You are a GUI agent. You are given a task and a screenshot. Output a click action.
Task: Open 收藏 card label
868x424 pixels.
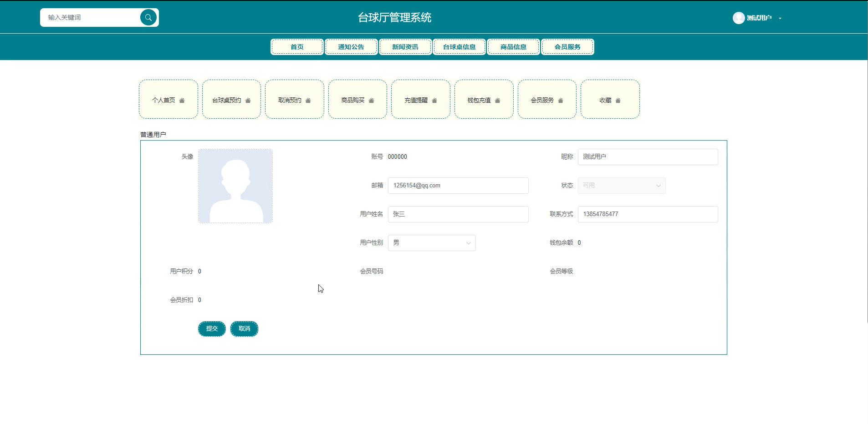coord(605,101)
